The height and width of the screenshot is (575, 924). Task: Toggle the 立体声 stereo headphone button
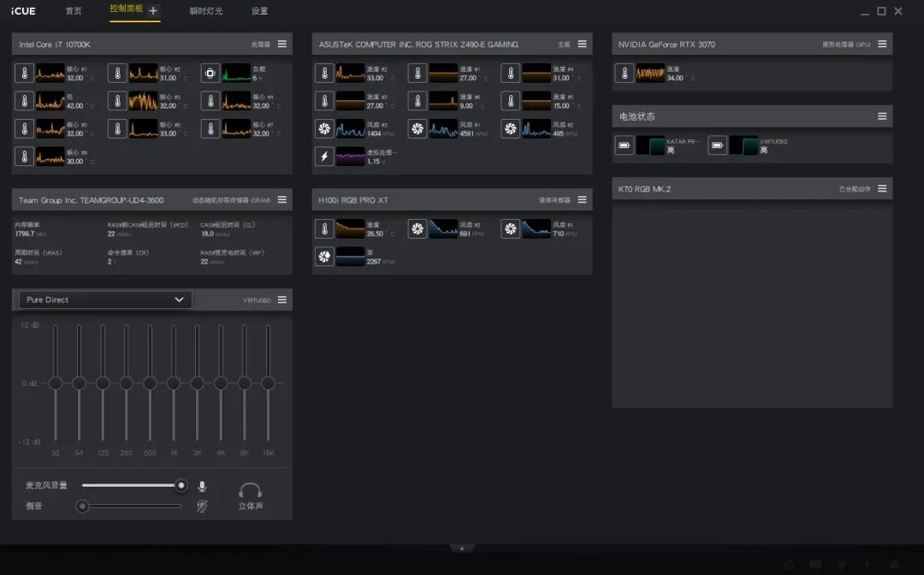coord(251,496)
